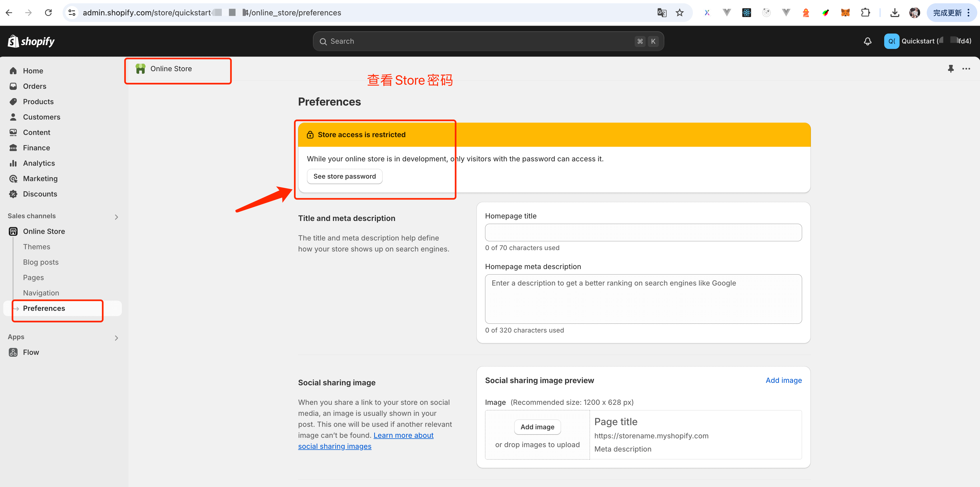The image size is (980, 487).
Task: Click the blue Add image link
Action: (783, 380)
